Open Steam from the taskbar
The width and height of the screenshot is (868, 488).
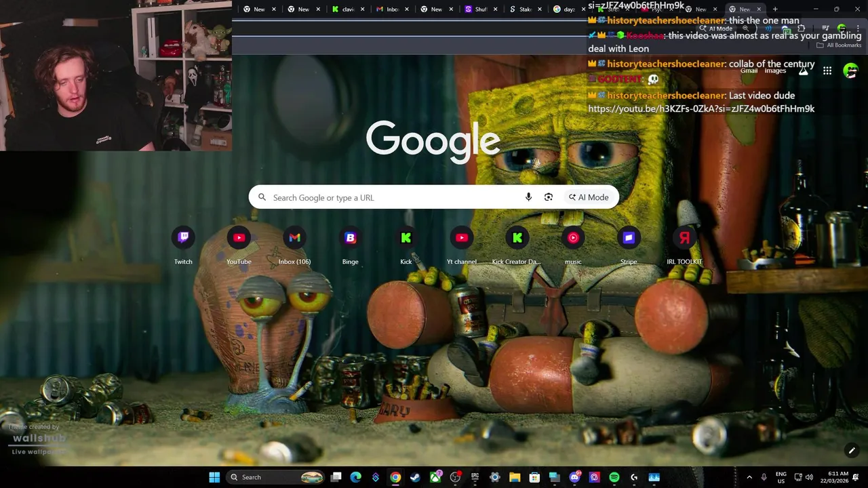click(415, 477)
